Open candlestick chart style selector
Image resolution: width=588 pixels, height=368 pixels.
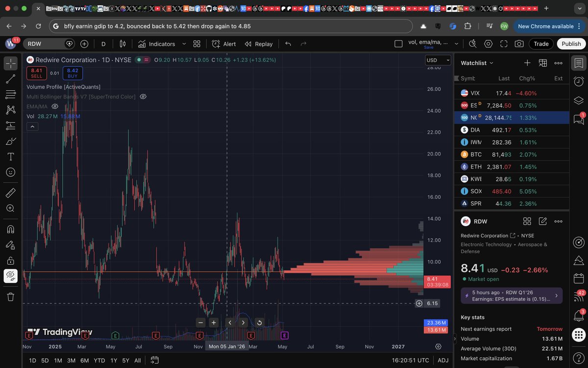tap(122, 44)
